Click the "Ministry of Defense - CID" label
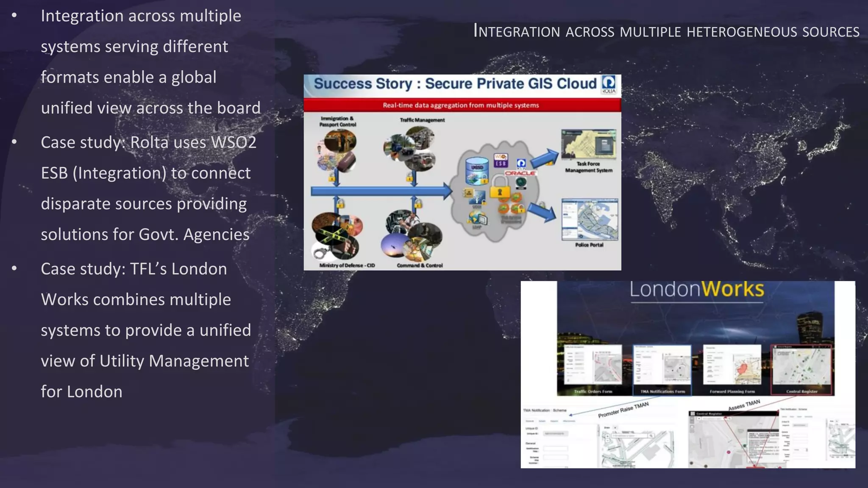This screenshot has height=488, width=868. pyautogui.click(x=347, y=266)
